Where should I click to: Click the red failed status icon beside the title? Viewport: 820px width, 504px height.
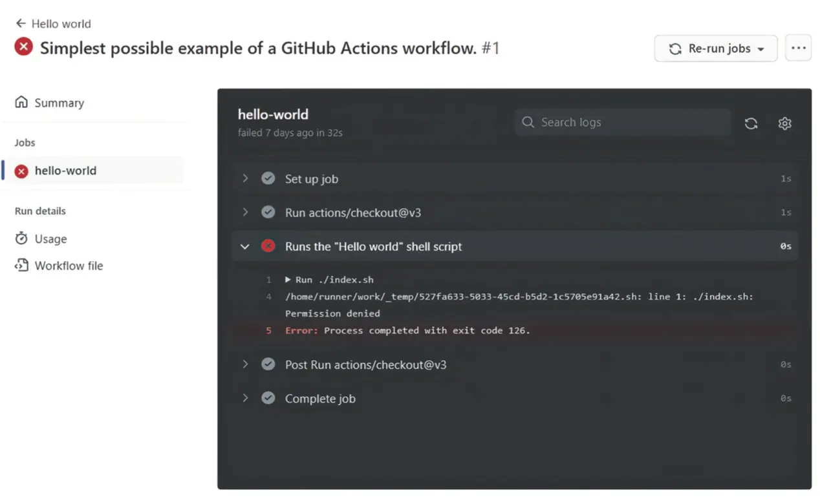[x=24, y=47]
